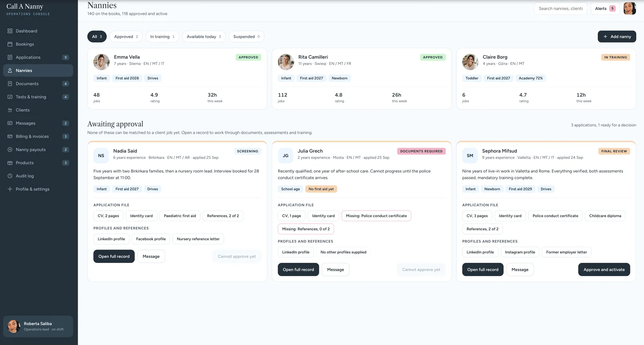The image size is (644, 345).
Task: Message Julia Grech
Action: 335,270
